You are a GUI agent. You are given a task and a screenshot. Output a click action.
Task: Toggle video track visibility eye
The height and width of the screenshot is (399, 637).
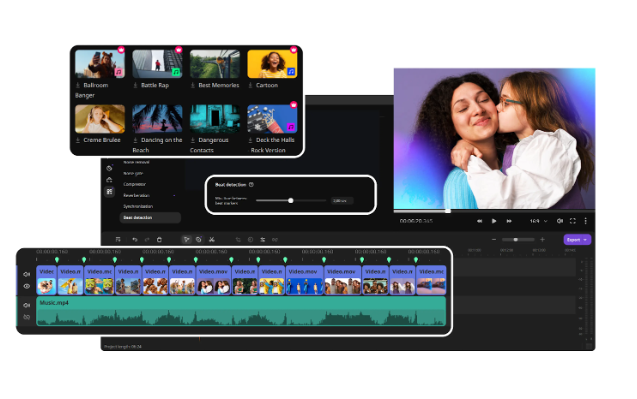click(x=27, y=286)
